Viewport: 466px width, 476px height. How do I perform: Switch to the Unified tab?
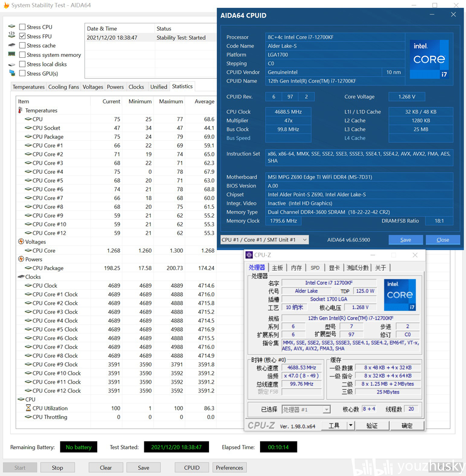tap(158, 87)
